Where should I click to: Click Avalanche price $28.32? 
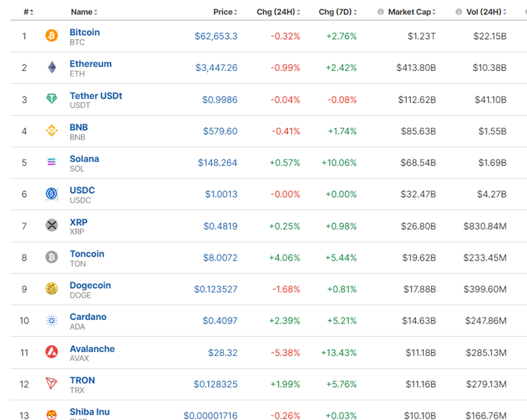pos(222,352)
